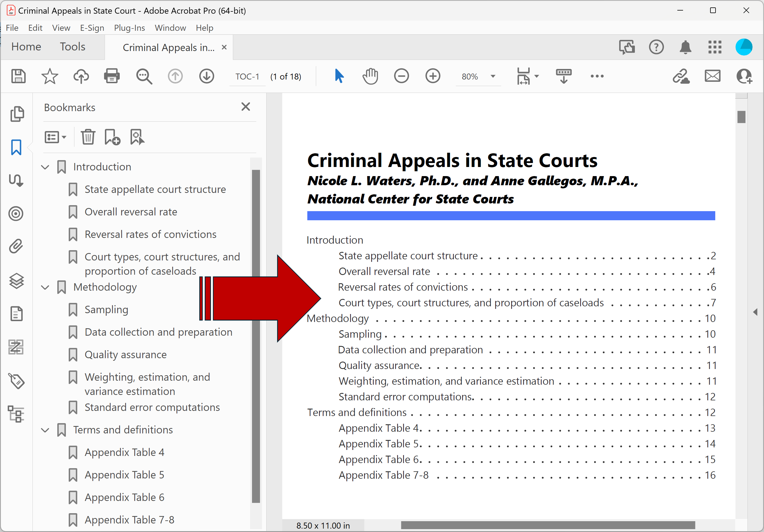Select the Tools tab
Screen dimensions: 764x532
72,47
